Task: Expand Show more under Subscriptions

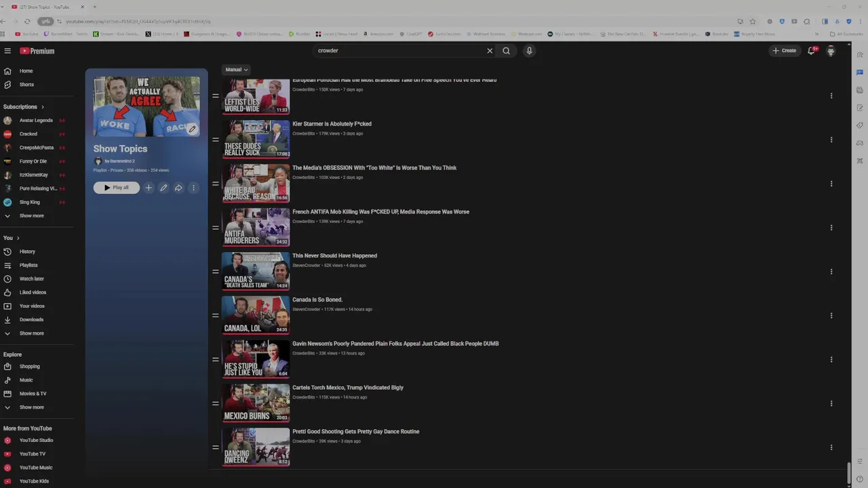Action: [31, 216]
